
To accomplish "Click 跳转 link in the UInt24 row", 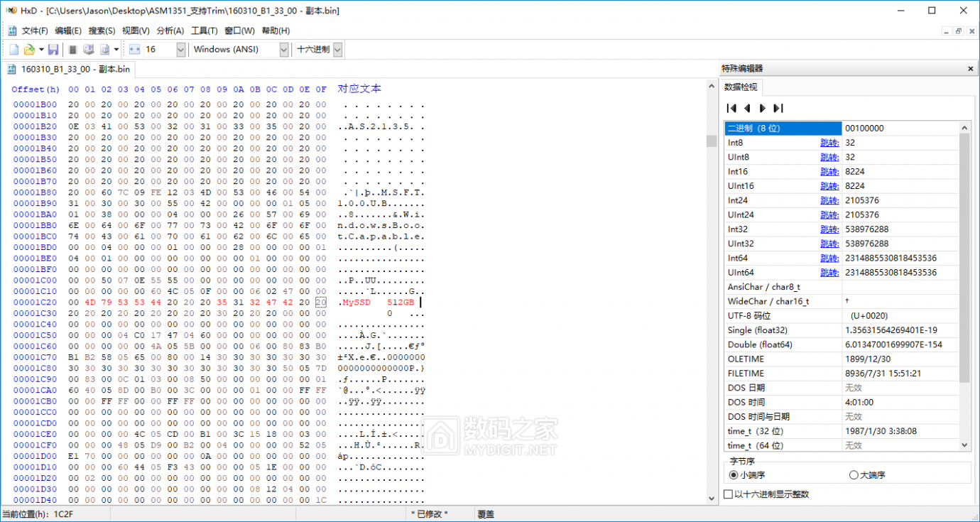I will click(x=829, y=214).
